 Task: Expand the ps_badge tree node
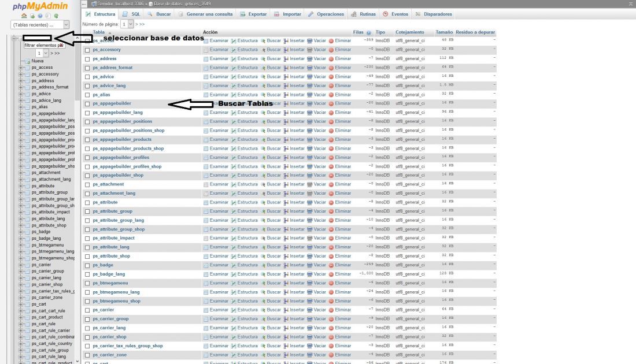[x=21, y=232]
